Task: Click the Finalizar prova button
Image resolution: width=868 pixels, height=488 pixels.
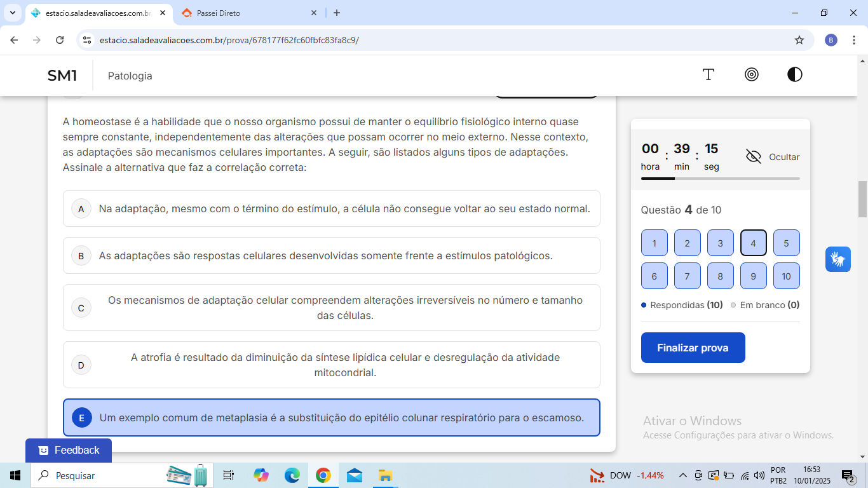Action: [x=693, y=348]
